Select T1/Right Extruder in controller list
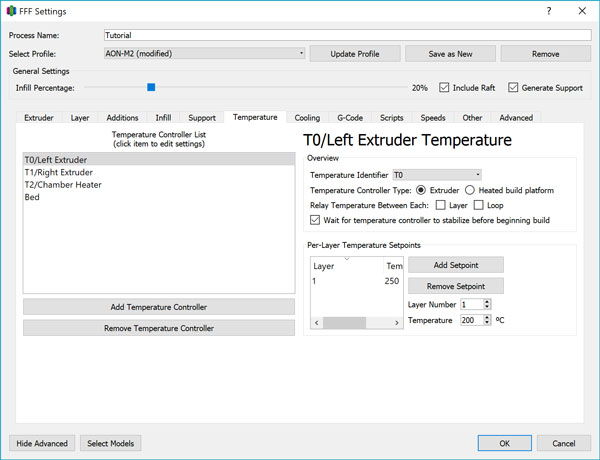The image size is (600, 460). coord(159,172)
